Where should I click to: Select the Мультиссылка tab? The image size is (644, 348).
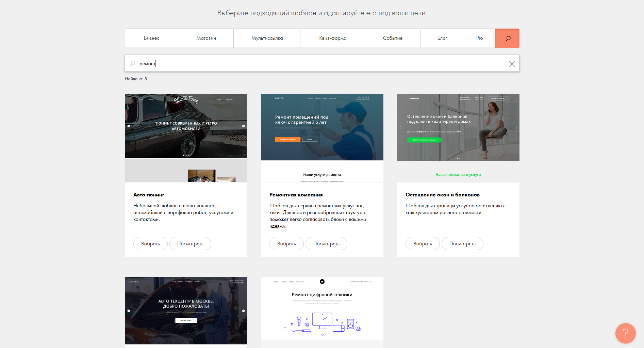pos(267,38)
